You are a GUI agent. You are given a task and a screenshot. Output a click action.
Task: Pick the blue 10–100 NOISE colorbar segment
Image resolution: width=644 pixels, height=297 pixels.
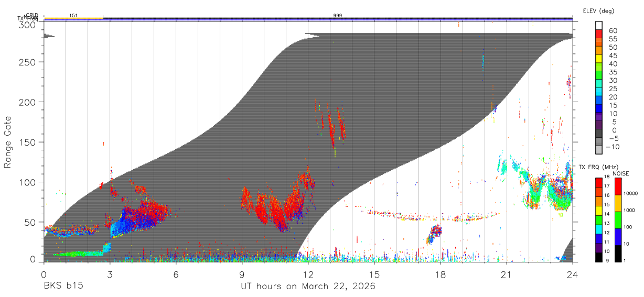tap(618, 237)
